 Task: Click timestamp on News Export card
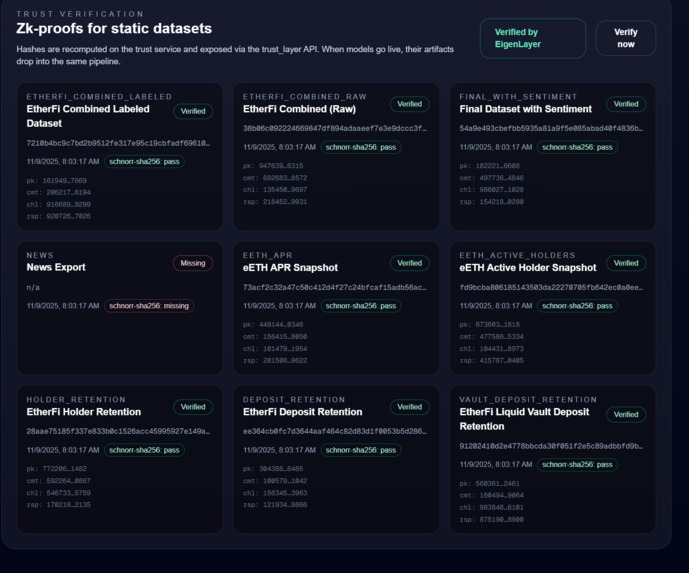tap(63, 306)
